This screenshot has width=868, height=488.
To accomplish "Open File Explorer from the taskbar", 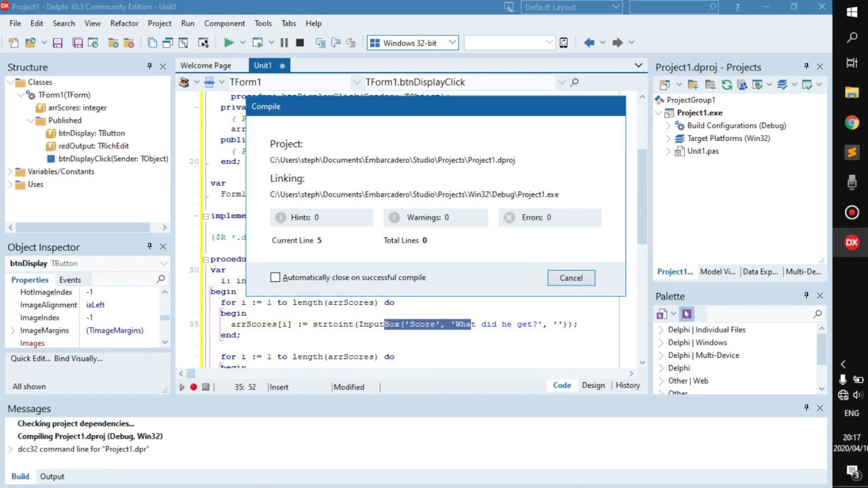I will [852, 93].
